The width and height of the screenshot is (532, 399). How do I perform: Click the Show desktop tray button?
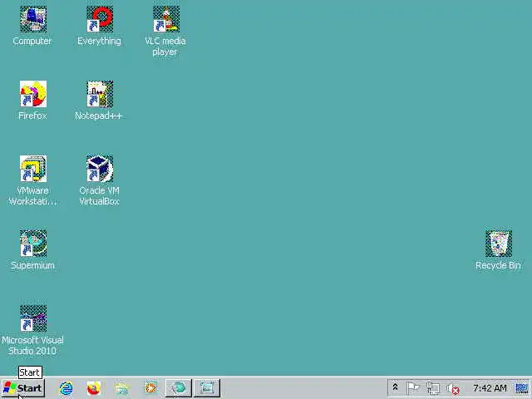click(522, 388)
